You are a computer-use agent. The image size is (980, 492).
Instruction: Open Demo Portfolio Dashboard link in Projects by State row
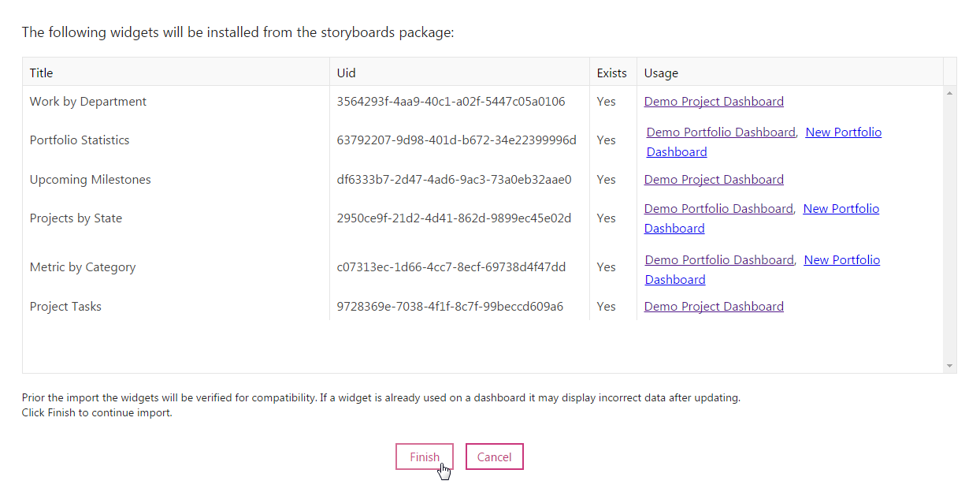718,208
